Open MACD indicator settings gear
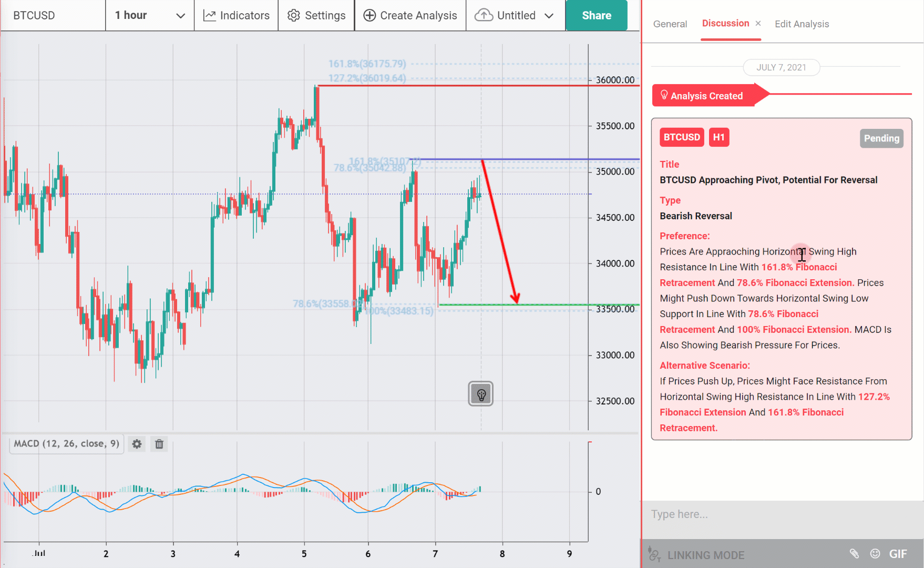 point(137,444)
